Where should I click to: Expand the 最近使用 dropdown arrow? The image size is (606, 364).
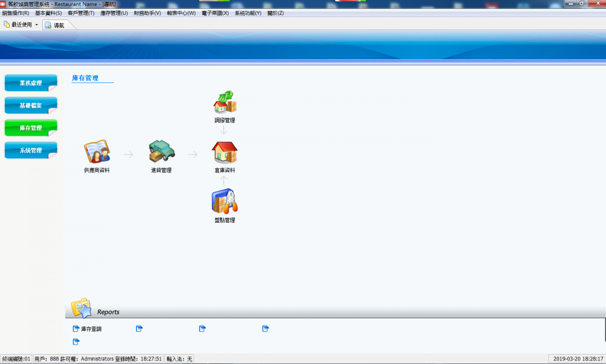click(36, 25)
